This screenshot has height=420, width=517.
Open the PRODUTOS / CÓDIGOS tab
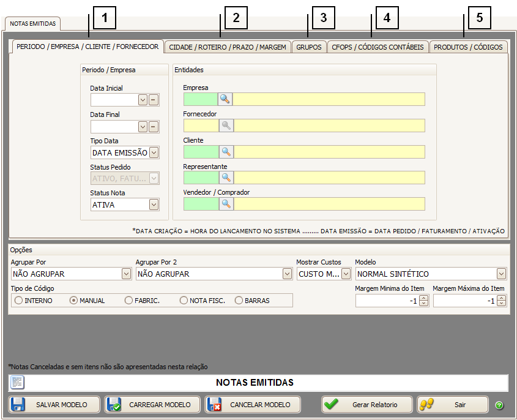tap(468, 47)
